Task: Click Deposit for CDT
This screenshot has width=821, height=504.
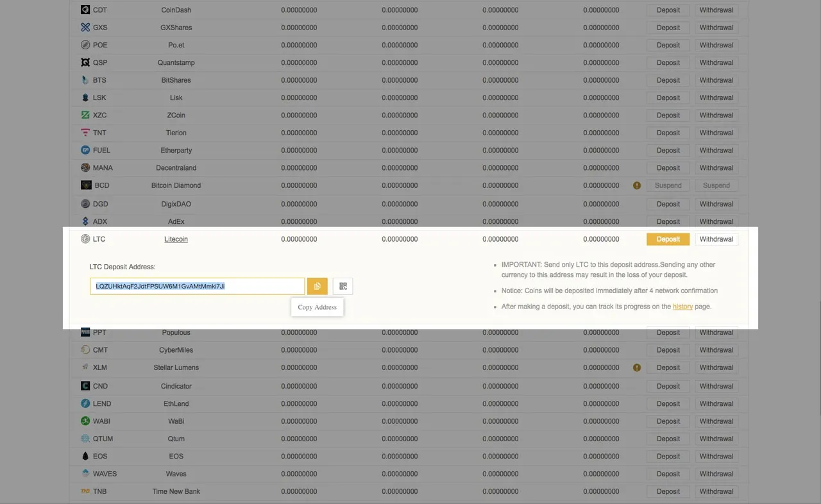Action: (x=668, y=10)
